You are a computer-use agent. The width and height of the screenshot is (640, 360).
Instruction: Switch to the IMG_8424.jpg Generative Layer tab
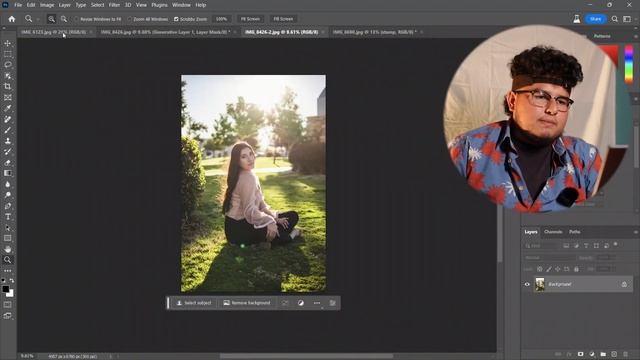pyautogui.click(x=165, y=32)
